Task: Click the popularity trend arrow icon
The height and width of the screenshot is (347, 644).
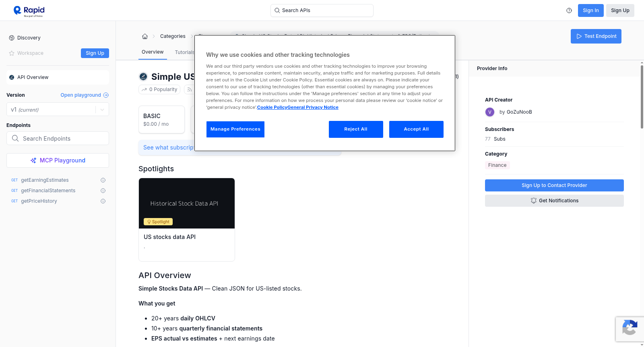Action: [x=144, y=89]
